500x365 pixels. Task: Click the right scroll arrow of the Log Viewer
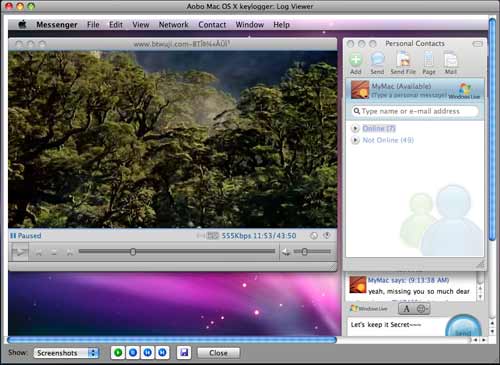pyautogui.click(x=483, y=340)
